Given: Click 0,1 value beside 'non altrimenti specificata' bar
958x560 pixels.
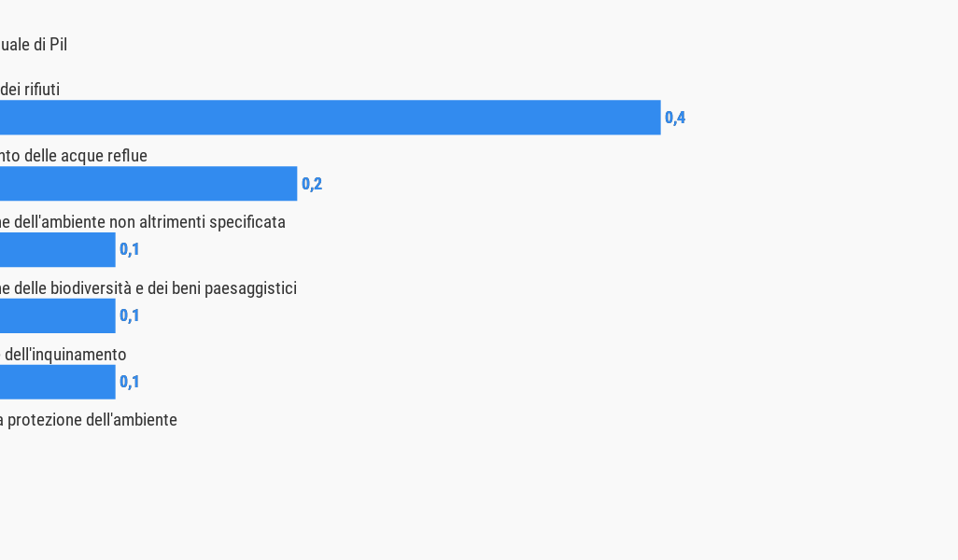Looking at the screenshot, I should pyautogui.click(x=130, y=250).
